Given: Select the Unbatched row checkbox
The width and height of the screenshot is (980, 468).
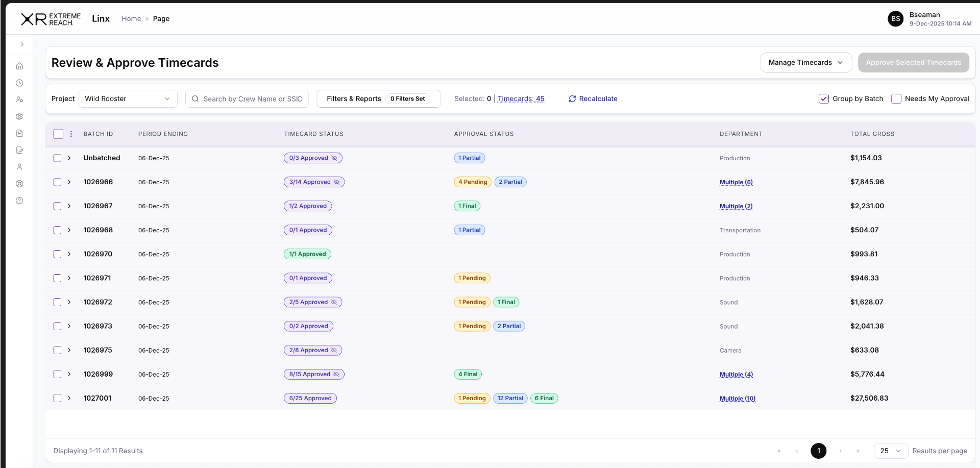Looking at the screenshot, I should click(57, 158).
